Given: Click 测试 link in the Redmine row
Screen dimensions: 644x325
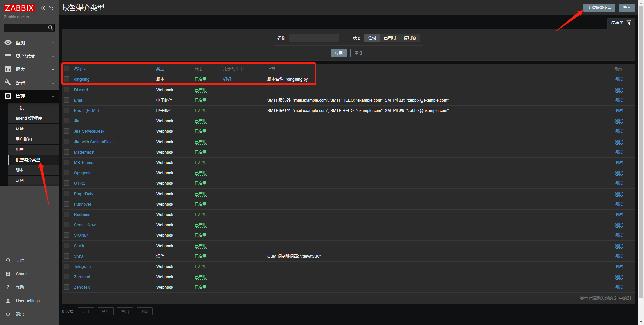Looking at the screenshot, I should [x=619, y=215].
